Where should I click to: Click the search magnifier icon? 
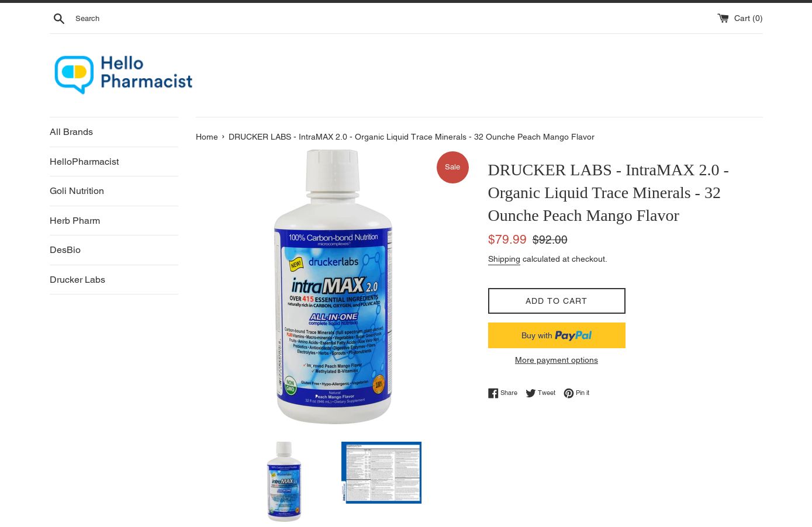pos(59,19)
